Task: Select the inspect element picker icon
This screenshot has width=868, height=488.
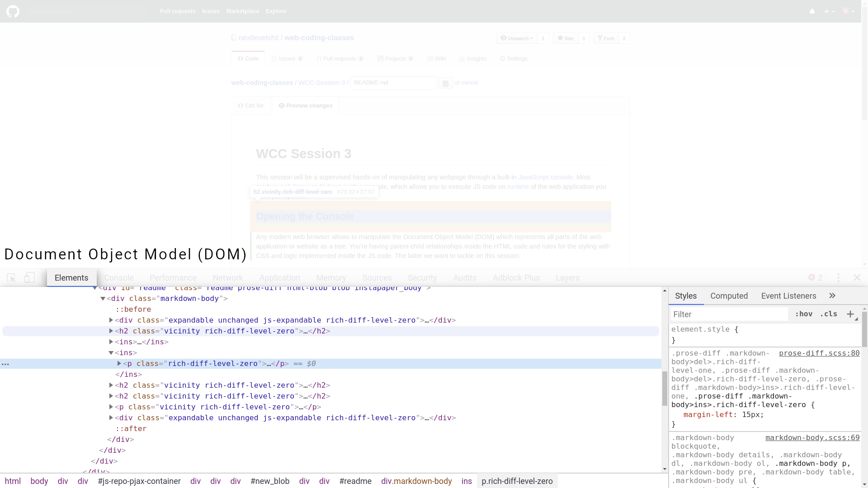Action: (11, 278)
